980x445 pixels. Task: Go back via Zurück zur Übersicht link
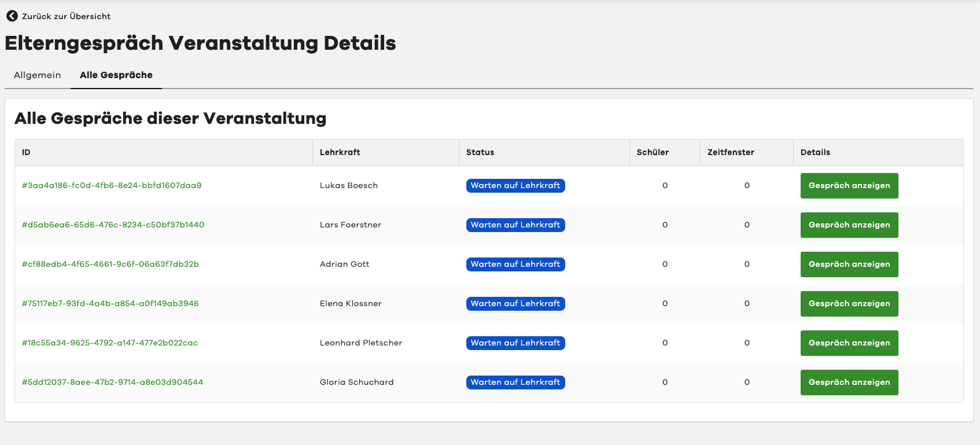click(x=66, y=16)
